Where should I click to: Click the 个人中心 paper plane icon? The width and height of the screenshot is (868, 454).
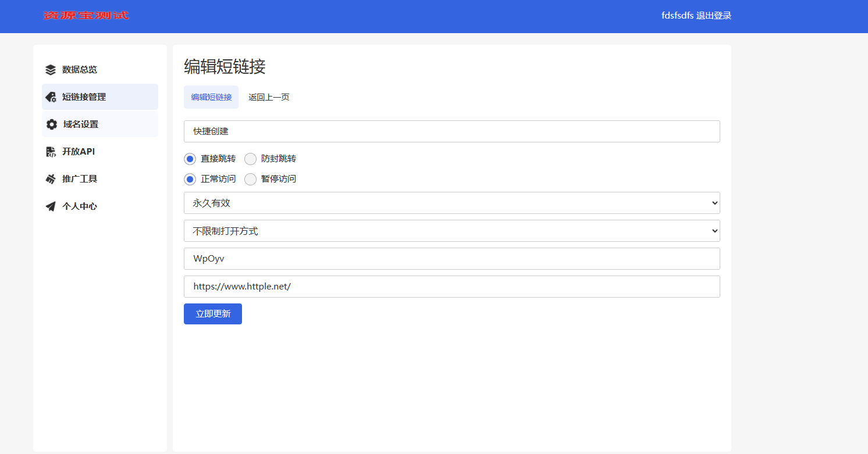(x=51, y=206)
